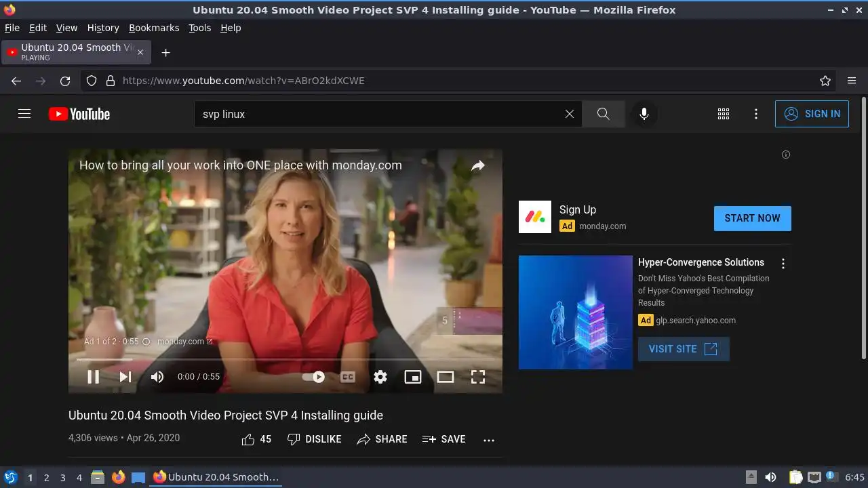
Task: Open the Hyper-Convergence ad thumbnail
Action: (576, 312)
